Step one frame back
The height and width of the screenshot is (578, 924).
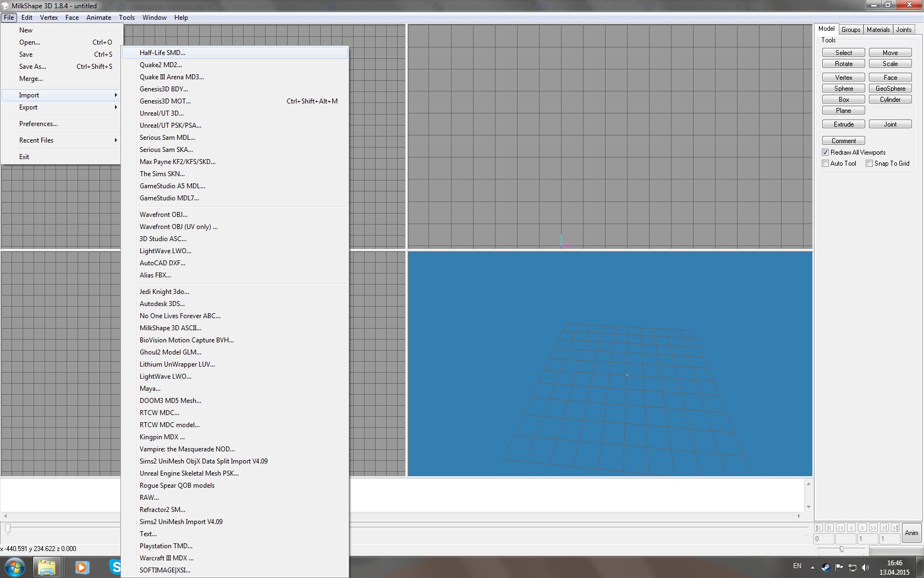[851, 527]
